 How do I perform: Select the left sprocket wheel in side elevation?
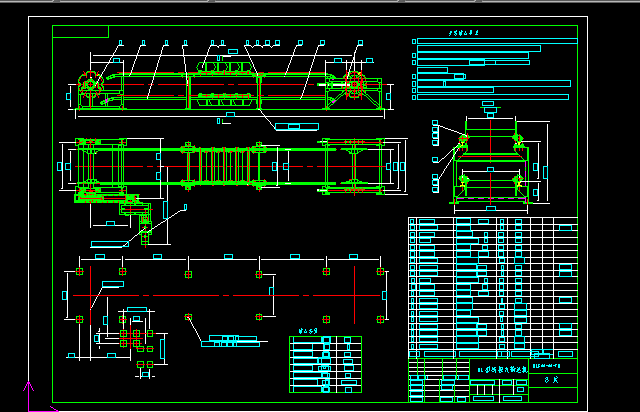tap(90, 85)
